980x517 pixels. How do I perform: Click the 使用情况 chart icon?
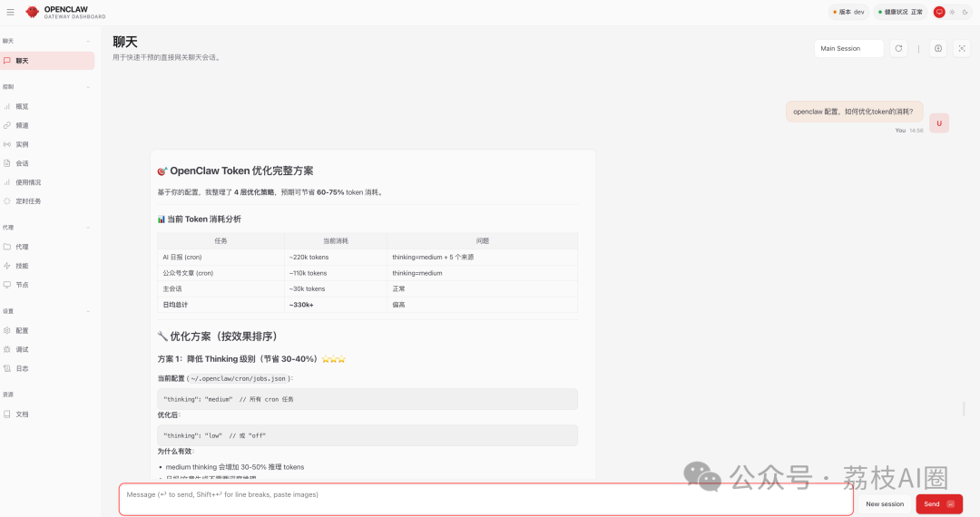pos(7,182)
